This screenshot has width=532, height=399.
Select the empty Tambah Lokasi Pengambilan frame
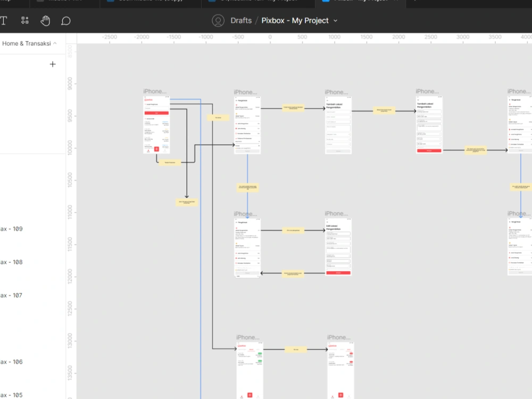338,125
